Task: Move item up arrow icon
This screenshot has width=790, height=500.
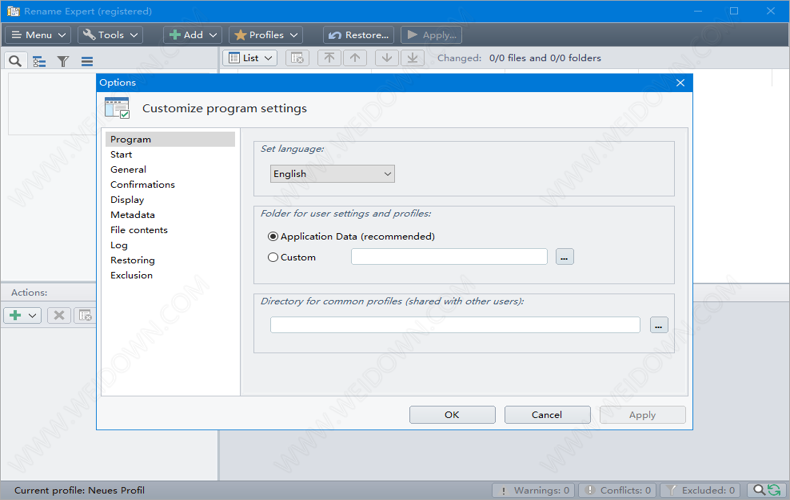Action: (355, 58)
